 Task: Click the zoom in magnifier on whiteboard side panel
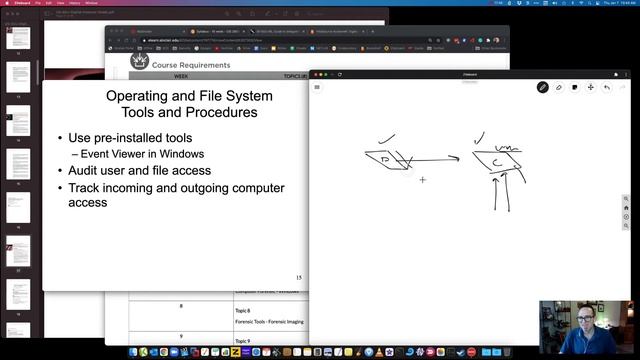pyautogui.click(x=626, y=199)
